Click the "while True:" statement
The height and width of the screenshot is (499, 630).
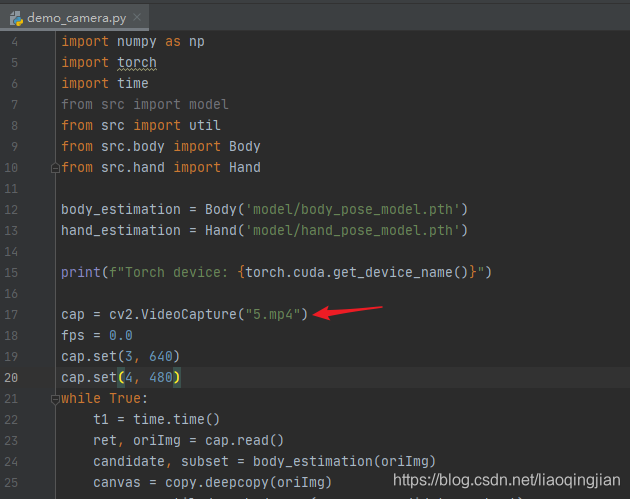pos(104,399)
